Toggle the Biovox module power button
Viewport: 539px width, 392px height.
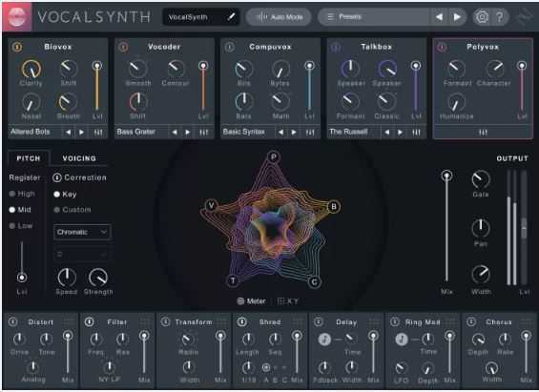(17, 47)
